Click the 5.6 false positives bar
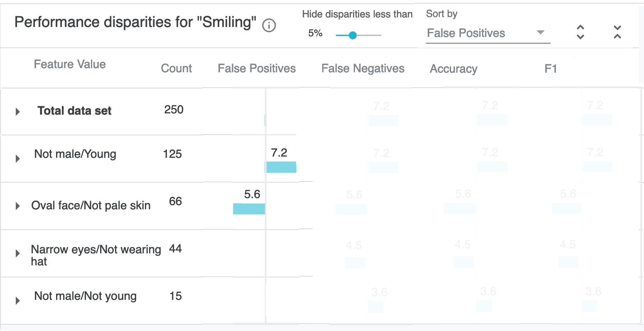 click(249, 208)
